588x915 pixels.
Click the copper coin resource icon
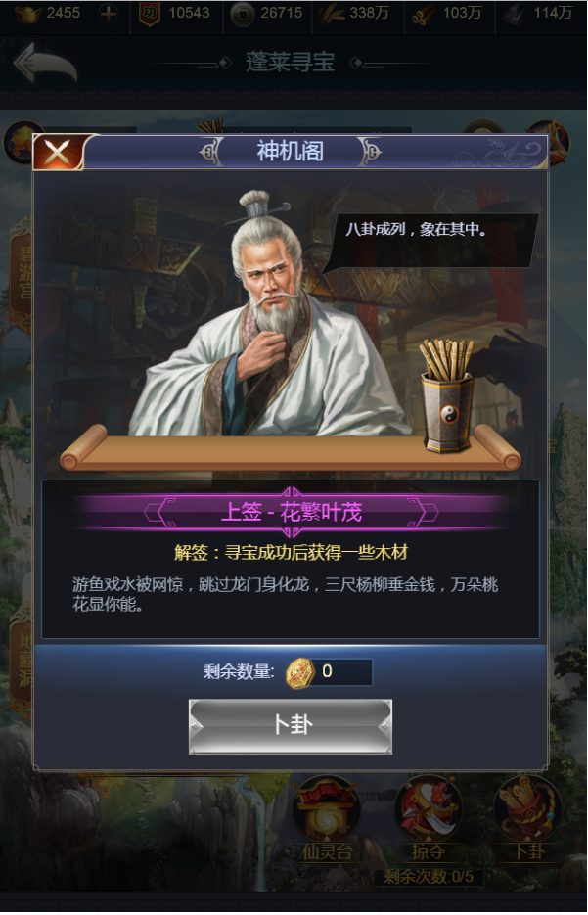click(x=242, y=14)
